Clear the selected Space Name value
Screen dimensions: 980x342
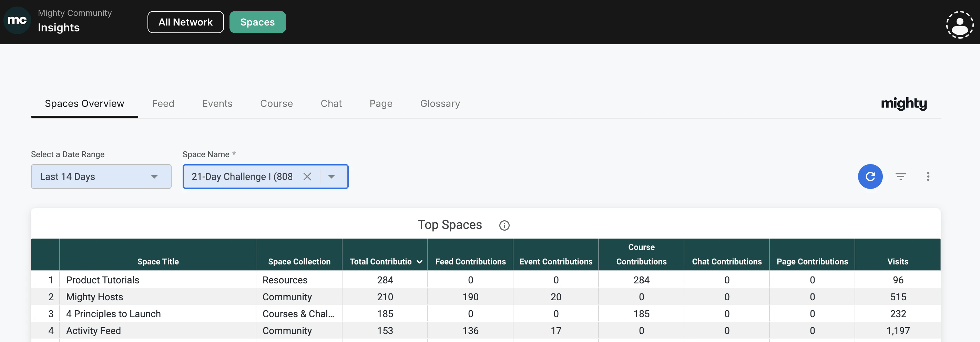click(307, 177)
